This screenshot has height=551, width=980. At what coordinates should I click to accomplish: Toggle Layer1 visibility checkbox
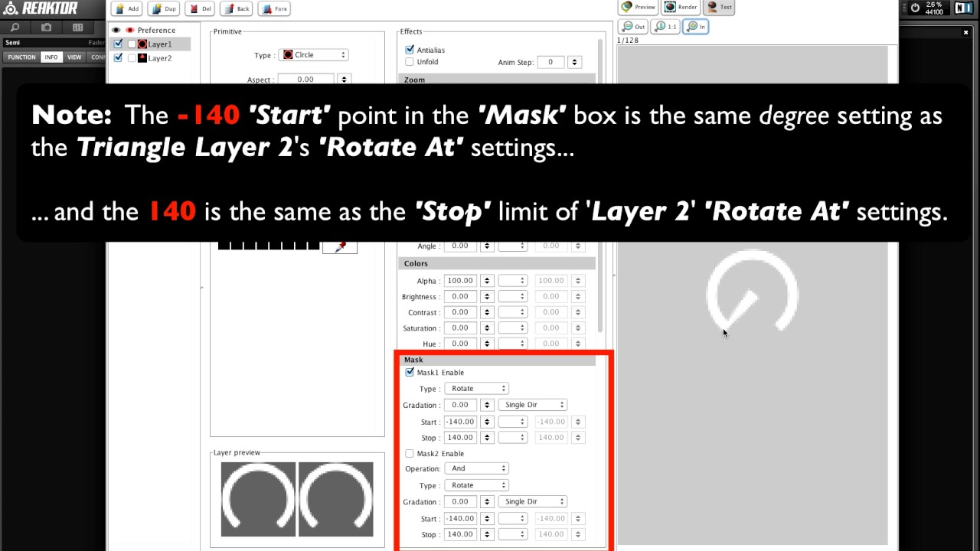[118, 44]
